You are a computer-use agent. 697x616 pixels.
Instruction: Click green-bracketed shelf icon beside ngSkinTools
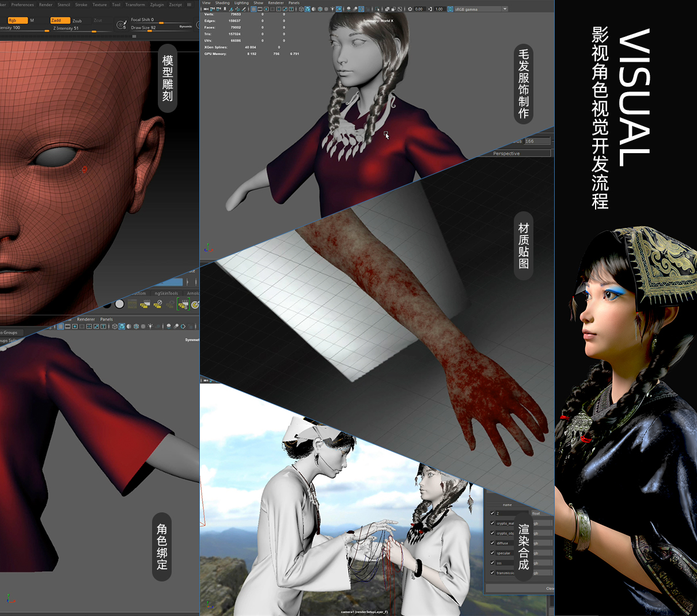183,304
